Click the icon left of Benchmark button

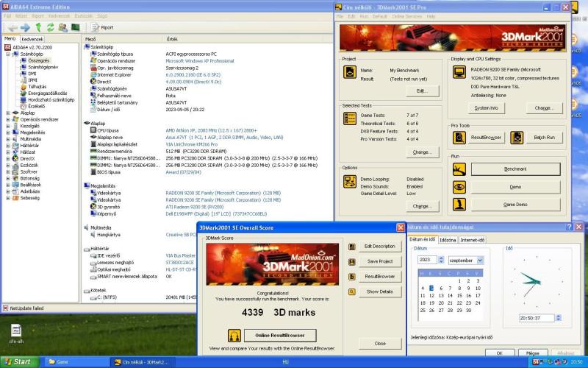[459, 169]
